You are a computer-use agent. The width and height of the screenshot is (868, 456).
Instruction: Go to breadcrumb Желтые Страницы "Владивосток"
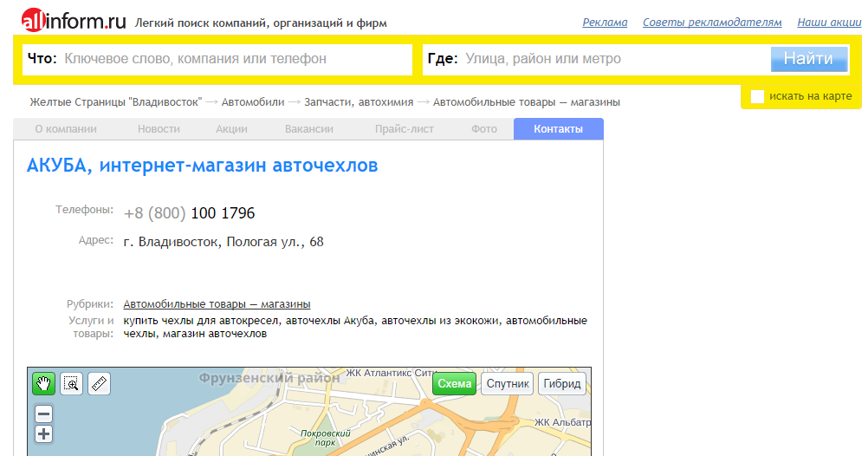point(115,102)
